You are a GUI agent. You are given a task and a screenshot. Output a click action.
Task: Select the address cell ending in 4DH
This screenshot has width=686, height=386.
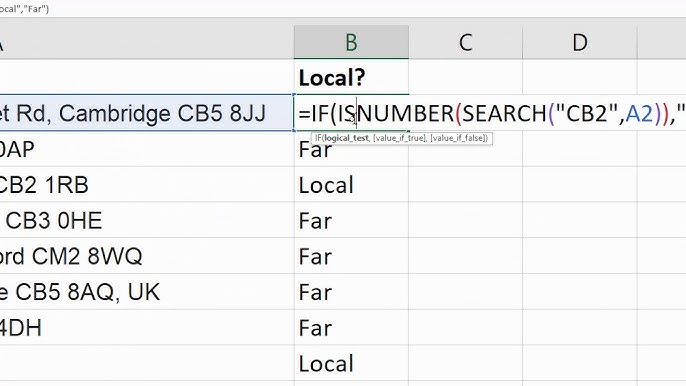(147, 327)
